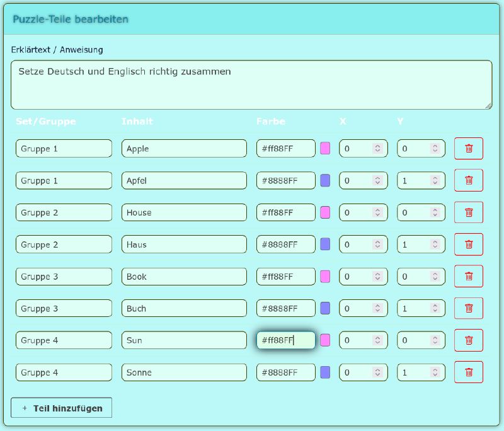Edit Farbe hex field in Apfel row
Image resolution: width=504 pixels, height=431 pixels.
coord(286,180)
